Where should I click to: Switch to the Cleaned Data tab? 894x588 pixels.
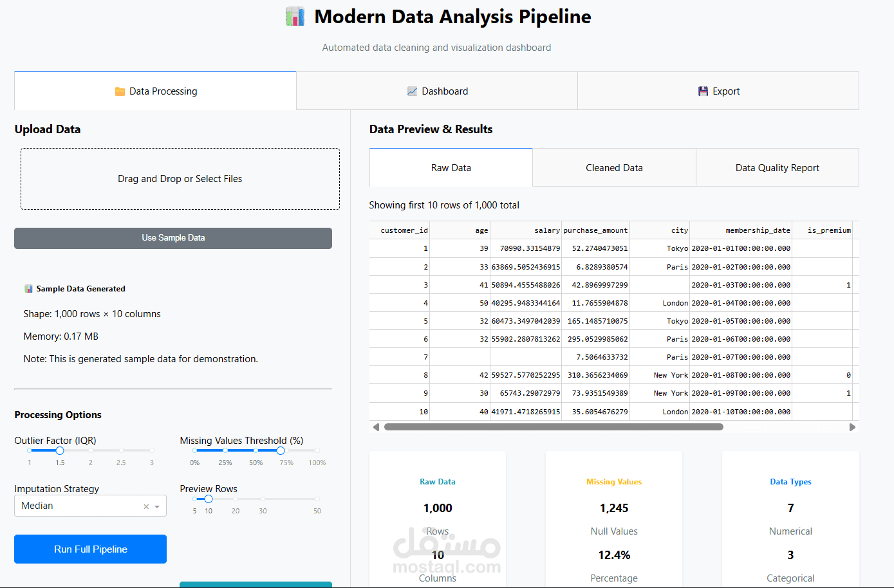613,167
